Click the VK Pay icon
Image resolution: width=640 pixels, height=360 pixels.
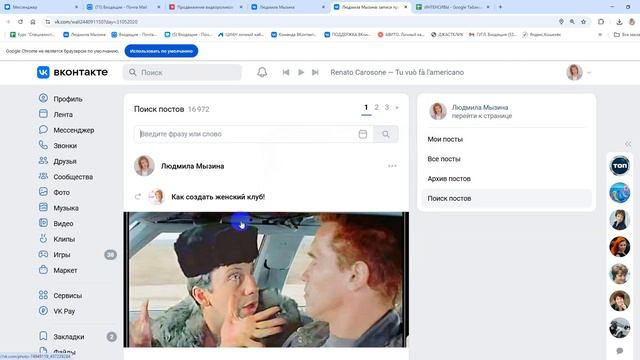[x=43, y=311]
